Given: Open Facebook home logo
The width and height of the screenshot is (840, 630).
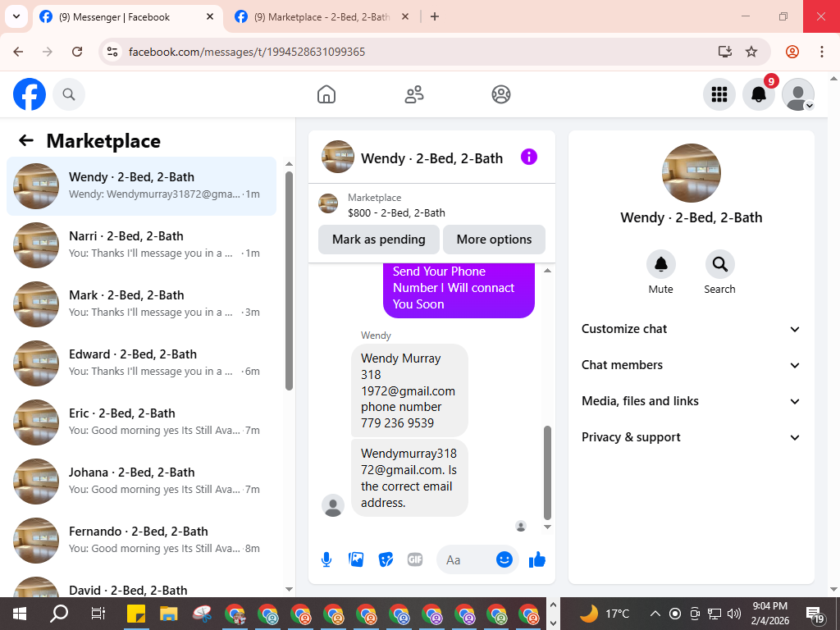Looking at the screenshot, I should coord(30,94).
